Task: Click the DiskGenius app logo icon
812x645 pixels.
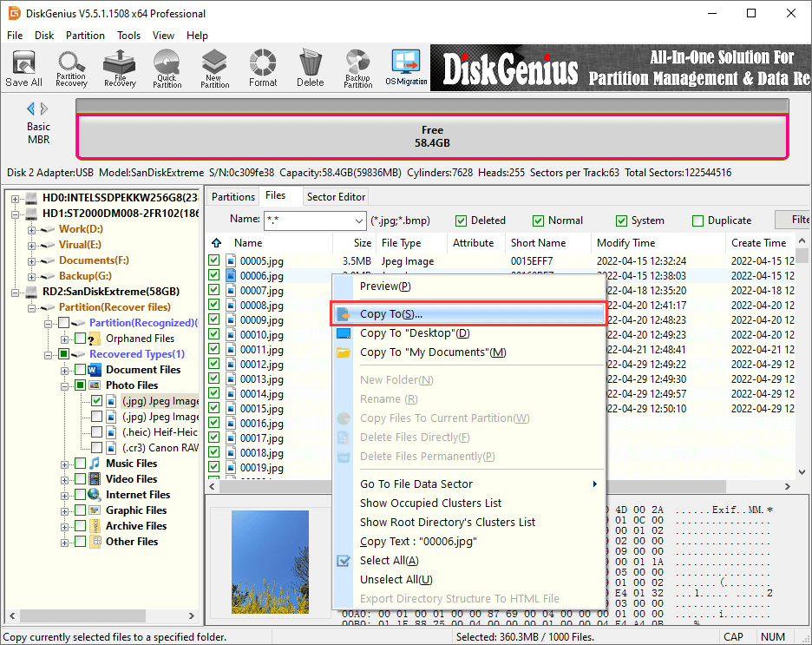Action: point(14,14)
